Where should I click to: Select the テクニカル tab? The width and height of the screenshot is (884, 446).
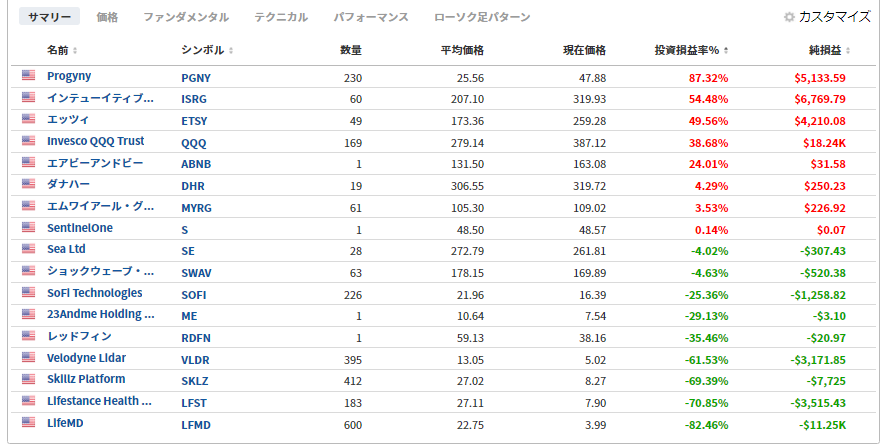[x=281, y=17]
